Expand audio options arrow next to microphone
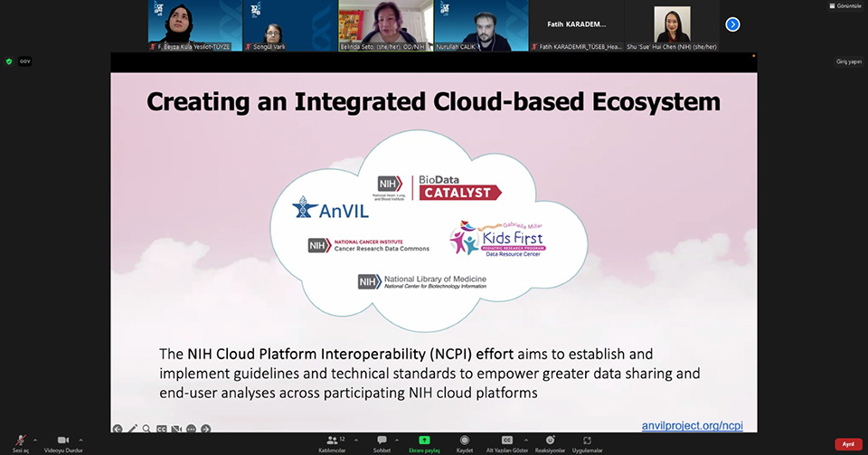Screen dimensions: 868x455 coord(34,440)
